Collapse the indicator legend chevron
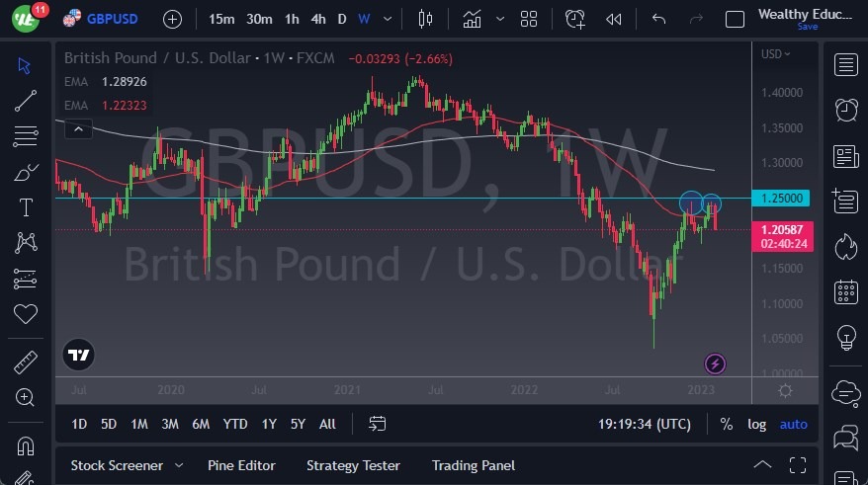The height and width of the screenshot is (485, 868). coord(78,127)
